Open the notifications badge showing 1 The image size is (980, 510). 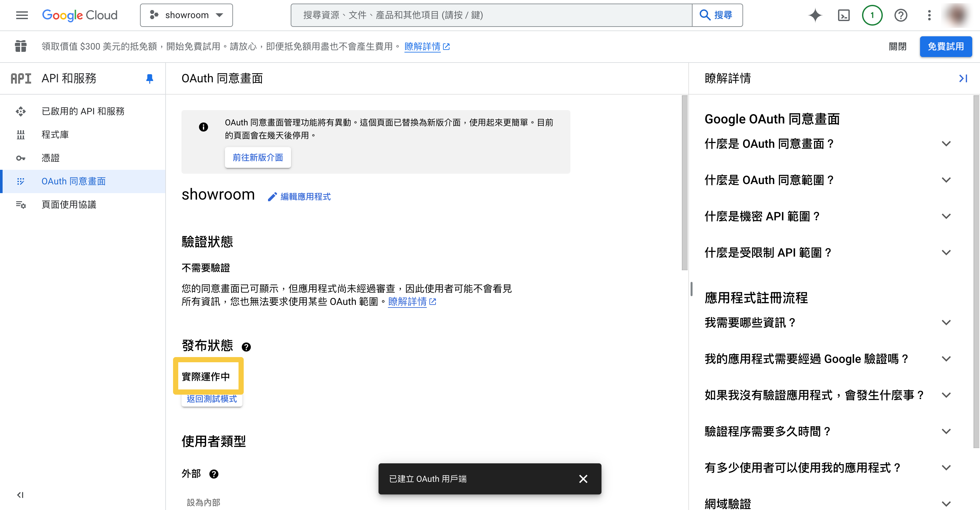(872, 15)
